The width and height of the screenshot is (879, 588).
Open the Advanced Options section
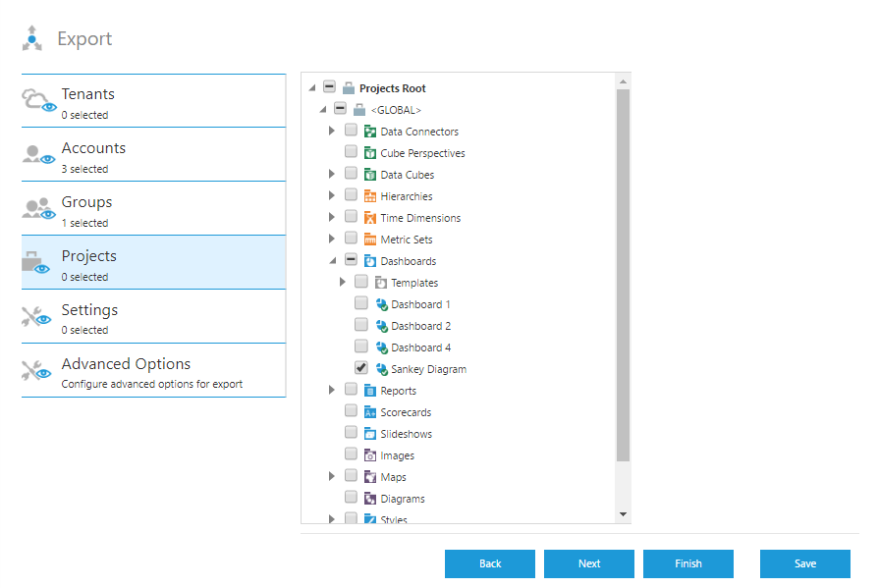pyautogui.click(x=153, y=371)
